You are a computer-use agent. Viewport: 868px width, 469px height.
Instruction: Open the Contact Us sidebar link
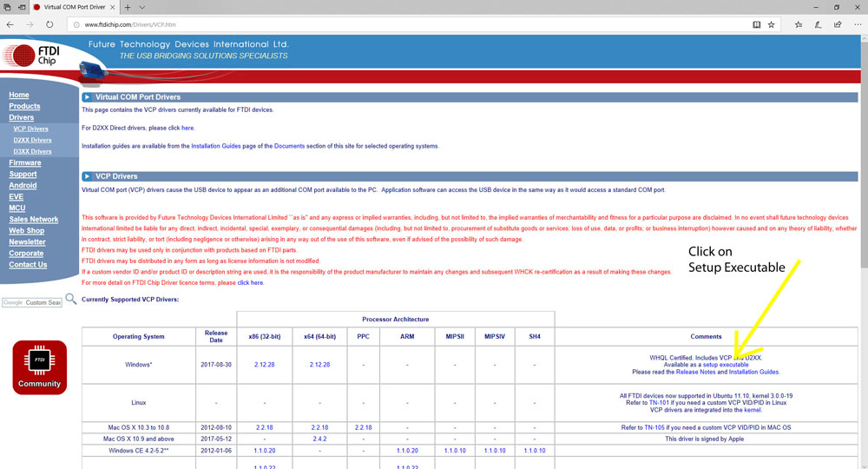tap(28, 265)
